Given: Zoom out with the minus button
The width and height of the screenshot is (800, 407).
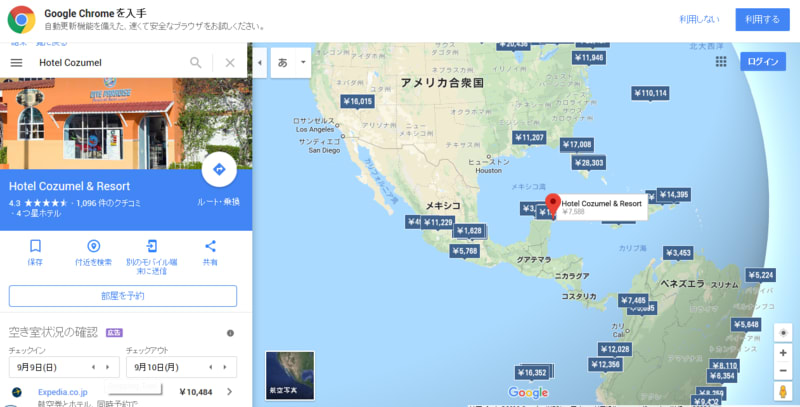Looking at the screenshot, I should pos(783,371).
